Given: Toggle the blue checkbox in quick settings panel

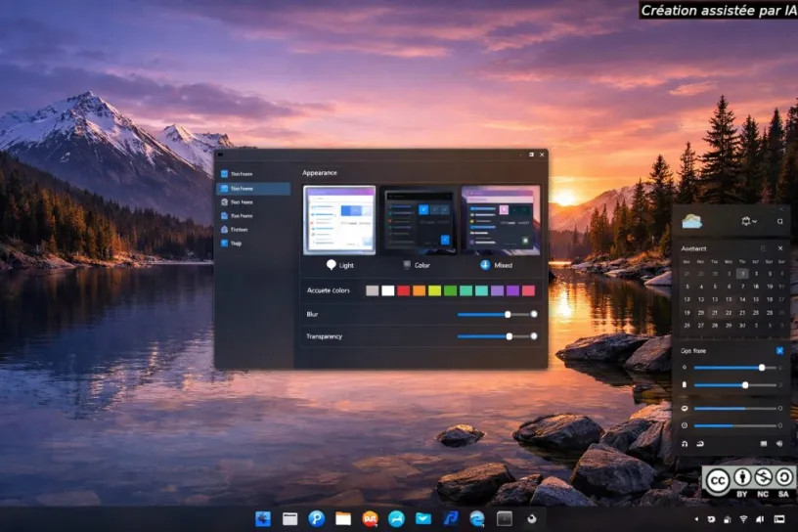Looking at the screenshot, I should pos(779,350).
